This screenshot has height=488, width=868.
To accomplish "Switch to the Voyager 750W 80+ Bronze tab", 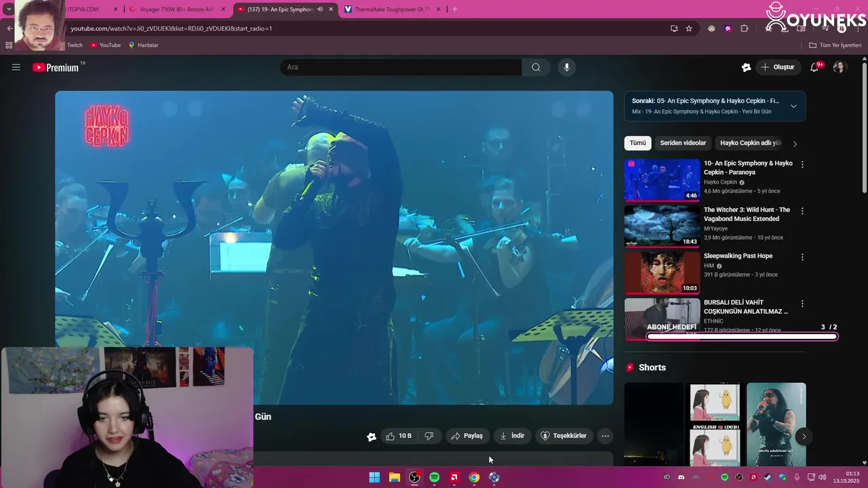I will pos(177,9).
